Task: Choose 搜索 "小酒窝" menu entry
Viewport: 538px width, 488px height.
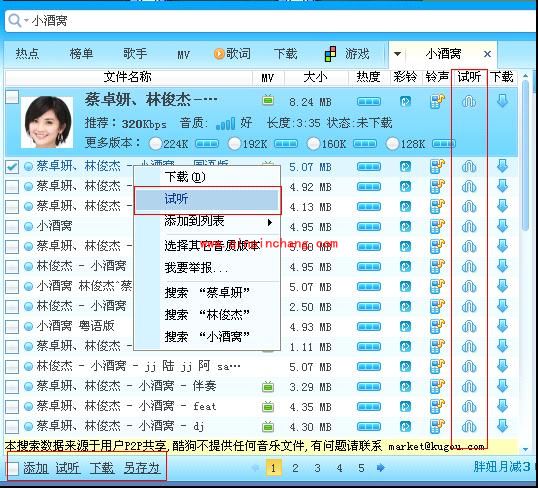Action: coord(207,337)
